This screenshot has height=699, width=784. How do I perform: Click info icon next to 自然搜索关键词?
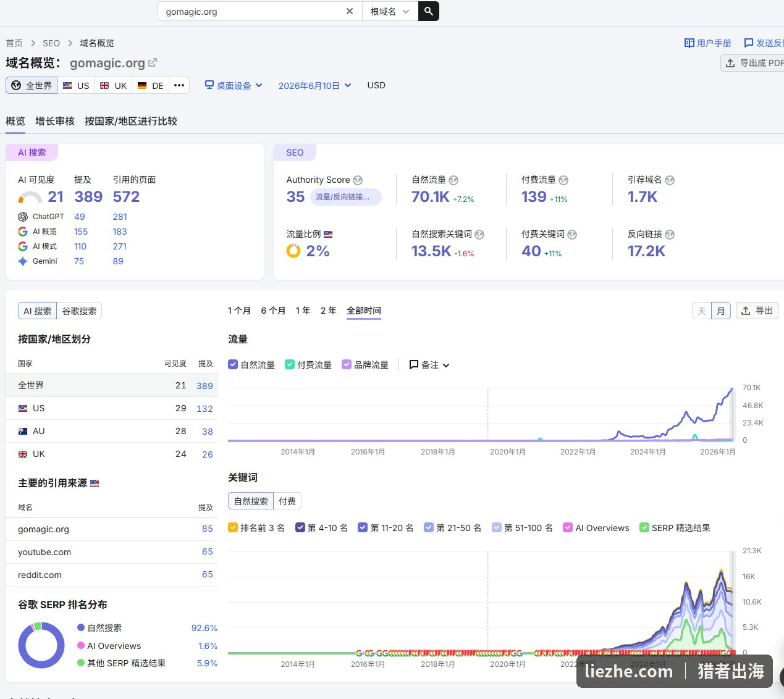pos(479,235)
